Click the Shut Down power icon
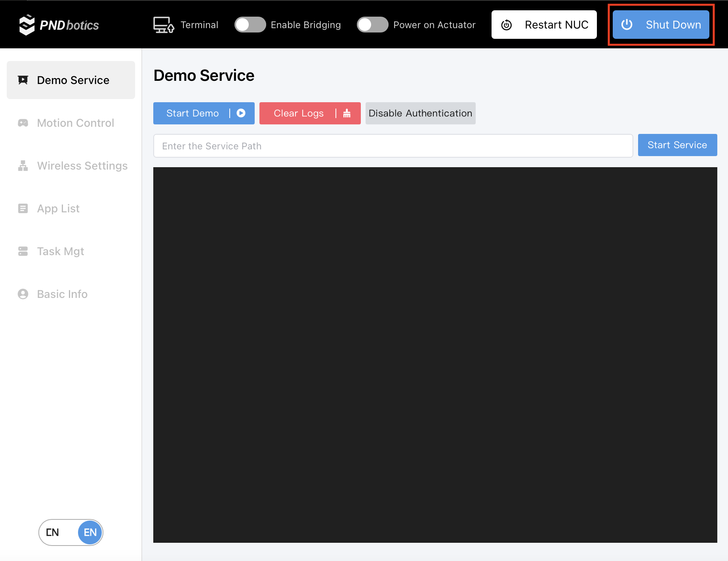Viewport: 728px width, 561px height. [x=627, y=25]
